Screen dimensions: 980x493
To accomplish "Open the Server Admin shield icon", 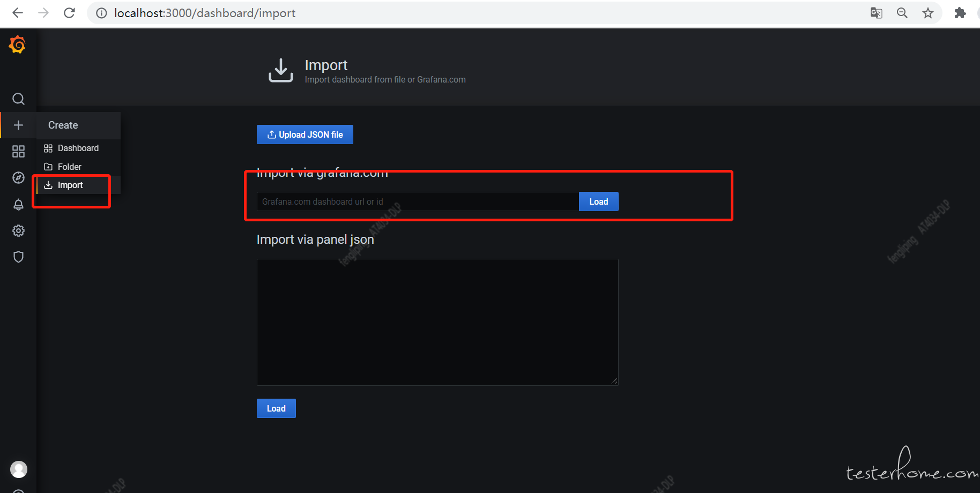I will pyautogui.click(x=18, y=257).
